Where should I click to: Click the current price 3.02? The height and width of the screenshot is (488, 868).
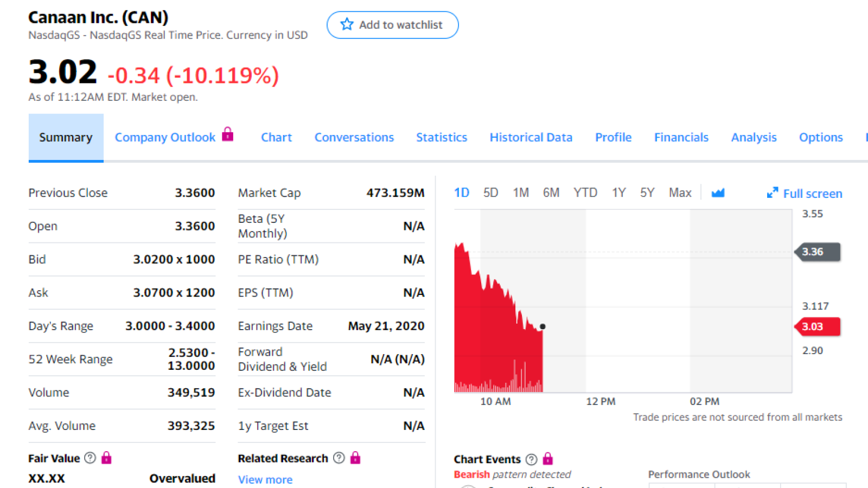tap(63, 72)
